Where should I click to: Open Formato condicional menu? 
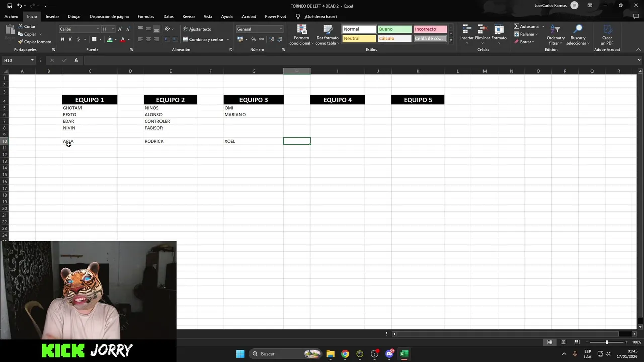tap(301, 35)
